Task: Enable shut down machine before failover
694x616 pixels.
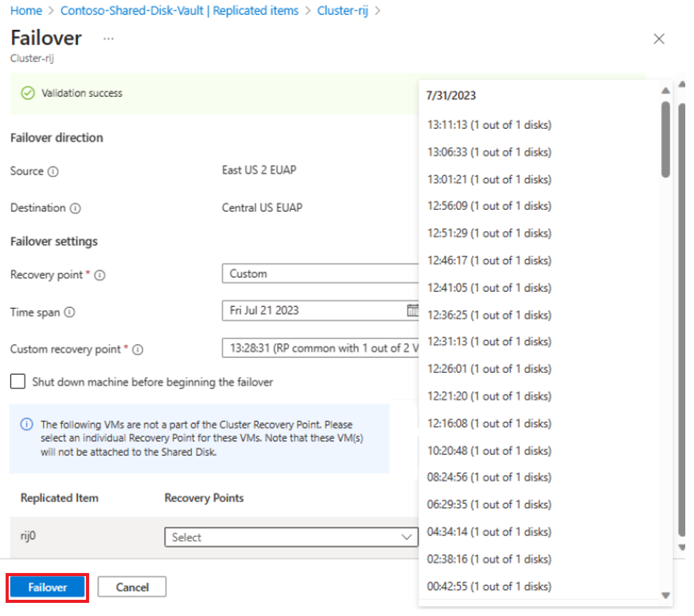Action: pyautogui.click(x=16, y=381)
